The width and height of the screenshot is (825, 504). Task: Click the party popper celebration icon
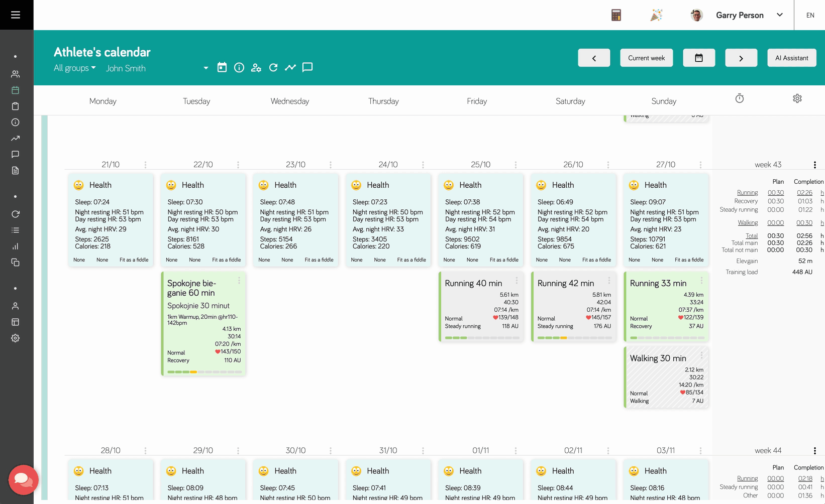656,15
